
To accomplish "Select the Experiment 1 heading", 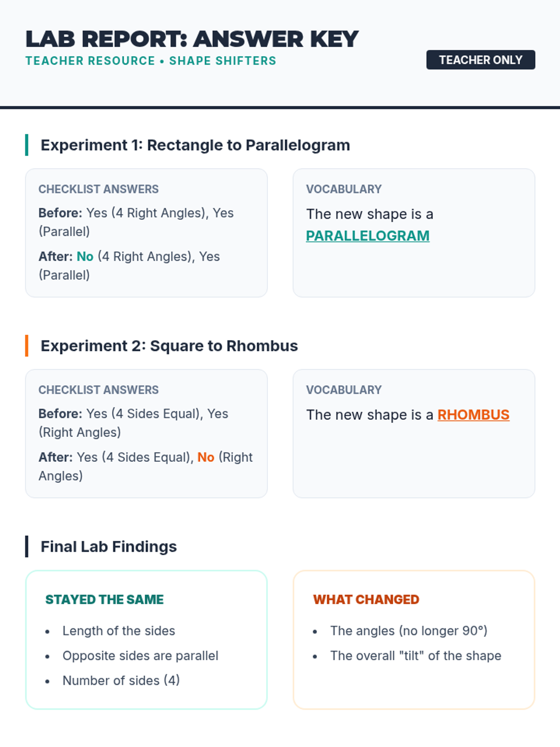I will point(195,145).
